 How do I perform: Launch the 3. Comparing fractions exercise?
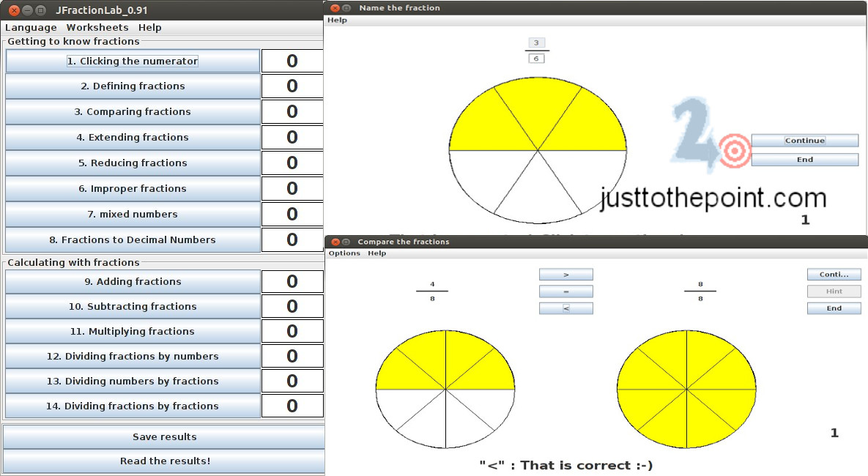coord(133,112)
